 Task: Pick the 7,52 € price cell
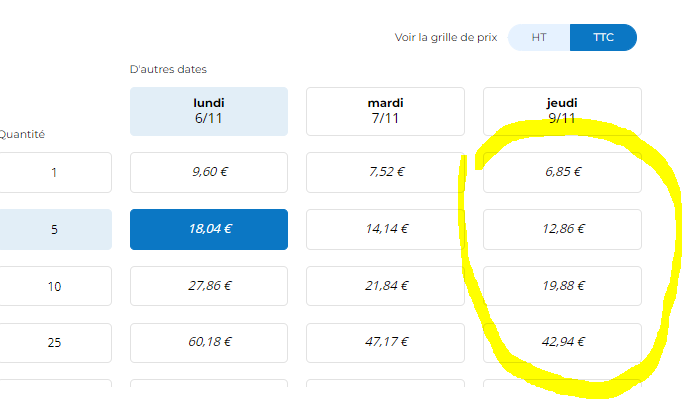[x=385, y=172]
